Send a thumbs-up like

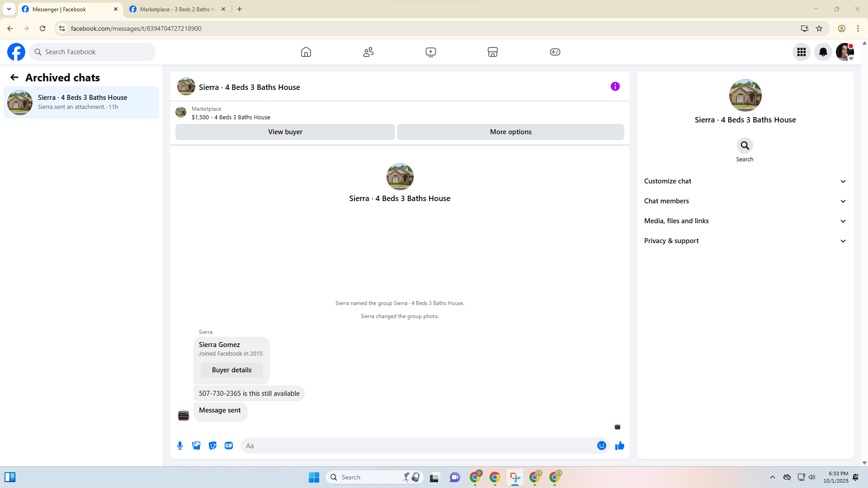click(620, 446)
